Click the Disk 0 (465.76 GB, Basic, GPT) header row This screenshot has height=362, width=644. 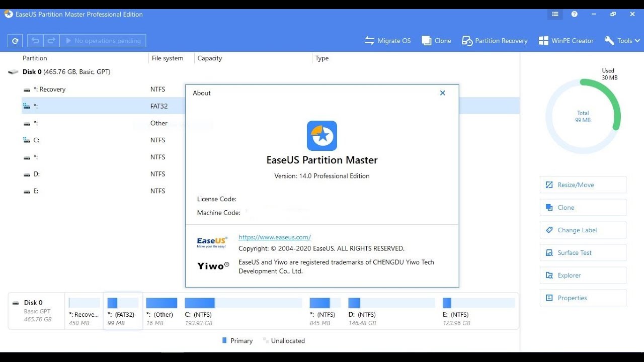66,72
